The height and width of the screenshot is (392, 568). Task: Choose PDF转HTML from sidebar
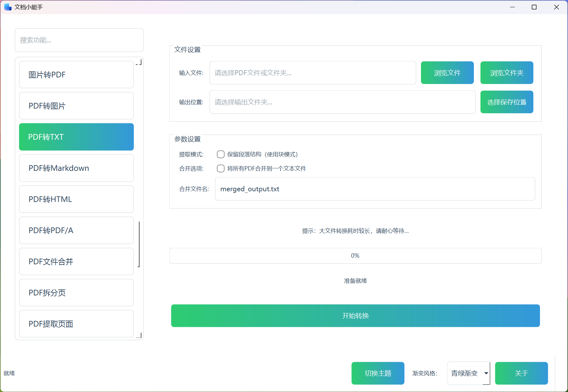click(x=76, y=199)
